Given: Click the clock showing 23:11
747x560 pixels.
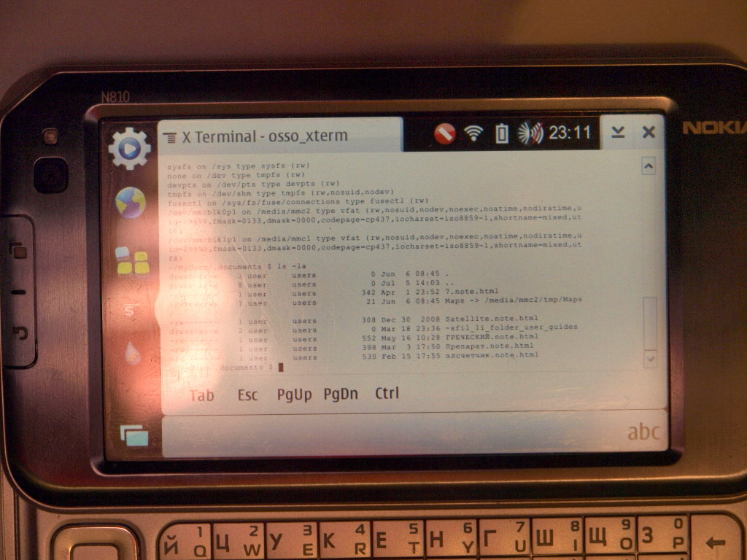Looking at the screenshot, I should [570, 133].
